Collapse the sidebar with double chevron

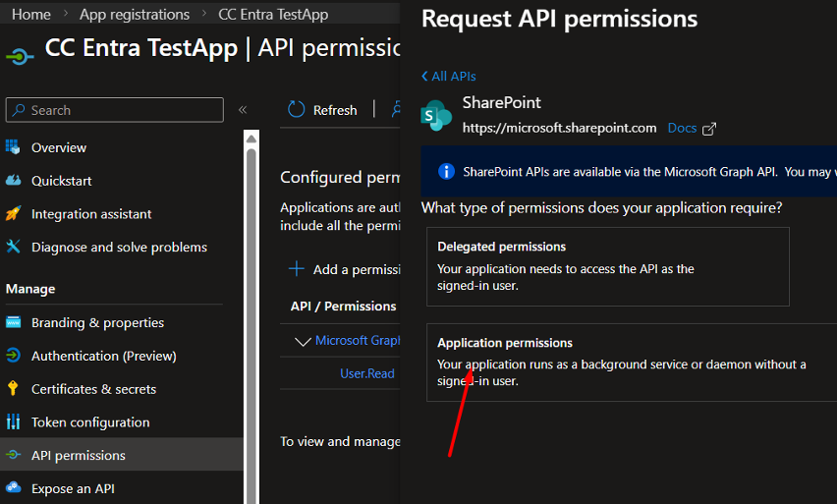tap(243, 110)
